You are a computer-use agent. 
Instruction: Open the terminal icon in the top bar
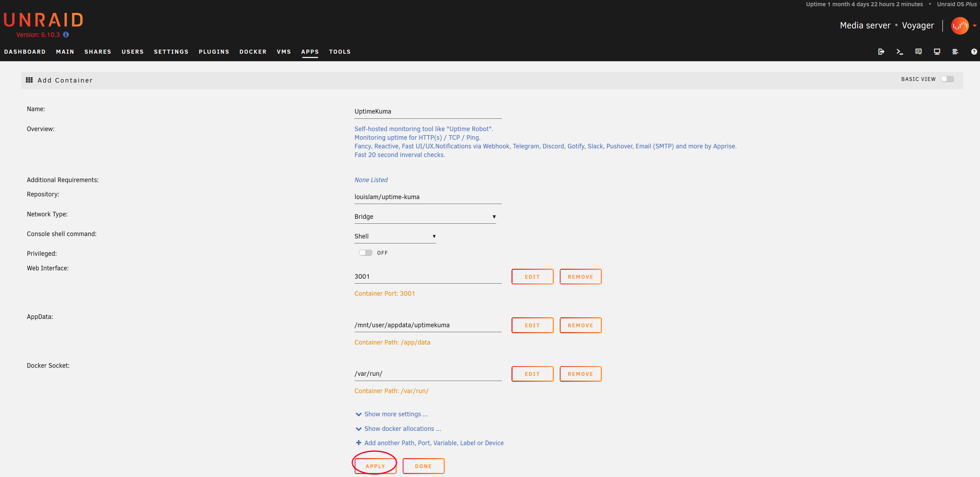click(900, 52)
